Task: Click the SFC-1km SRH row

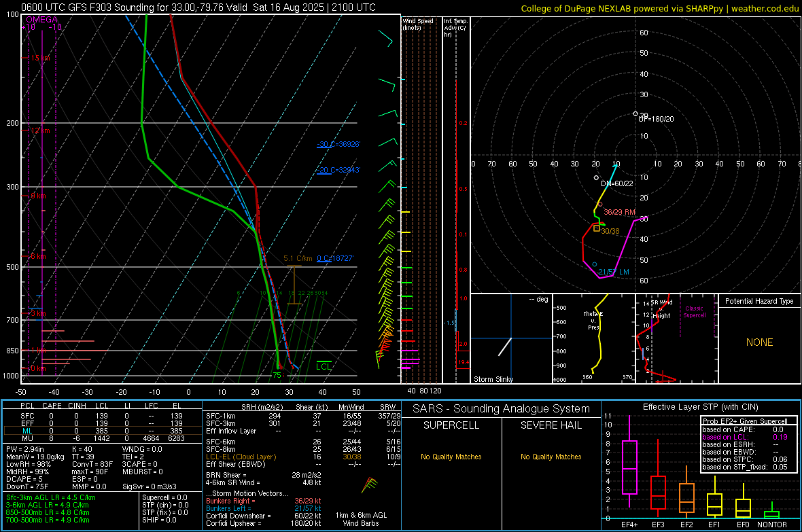Action: [x=303, y=416]
